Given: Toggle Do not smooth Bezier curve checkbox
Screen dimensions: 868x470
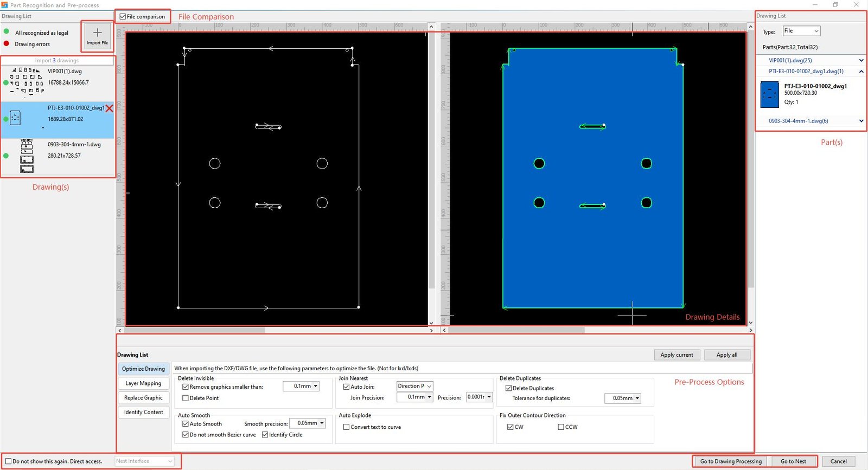Looking at the screenshot, I should pyautogui.click(x=186, y=435).
